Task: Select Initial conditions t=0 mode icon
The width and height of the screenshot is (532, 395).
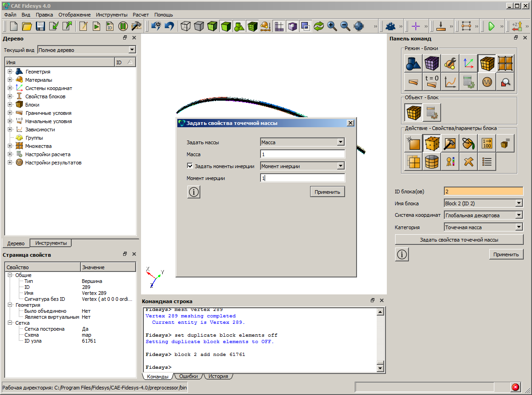Action: (x=431, y=82)
